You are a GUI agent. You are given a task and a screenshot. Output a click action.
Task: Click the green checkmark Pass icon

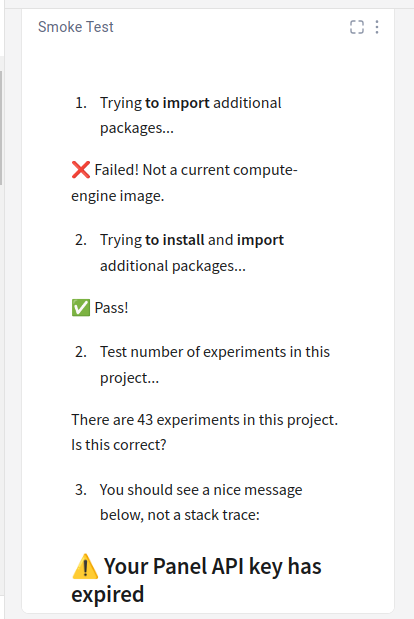point(81,308)
